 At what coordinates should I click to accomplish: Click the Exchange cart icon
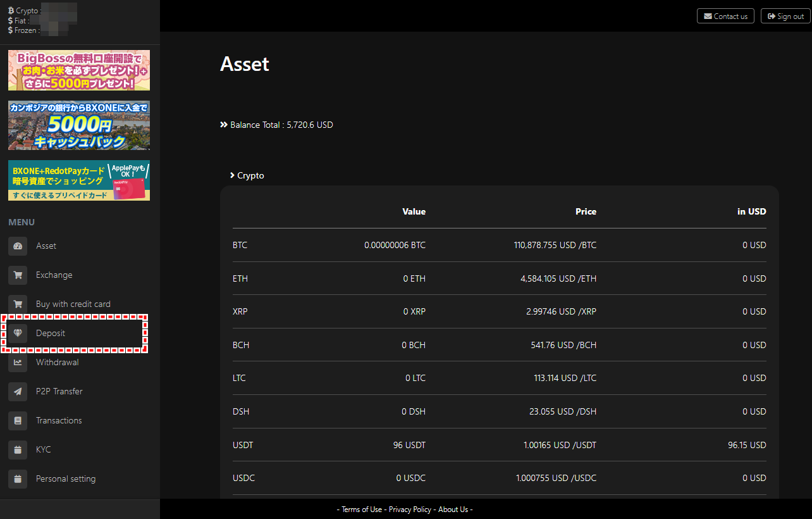coord(18,275)
